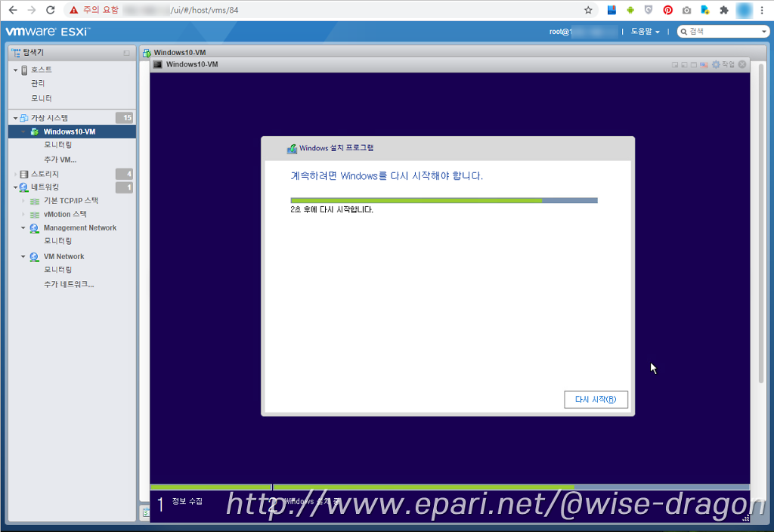Expand the 기본 TCP/IP 스택 node
Image resolution: width=774 pixels, height=532 pixels.
(x=23, y=201)
